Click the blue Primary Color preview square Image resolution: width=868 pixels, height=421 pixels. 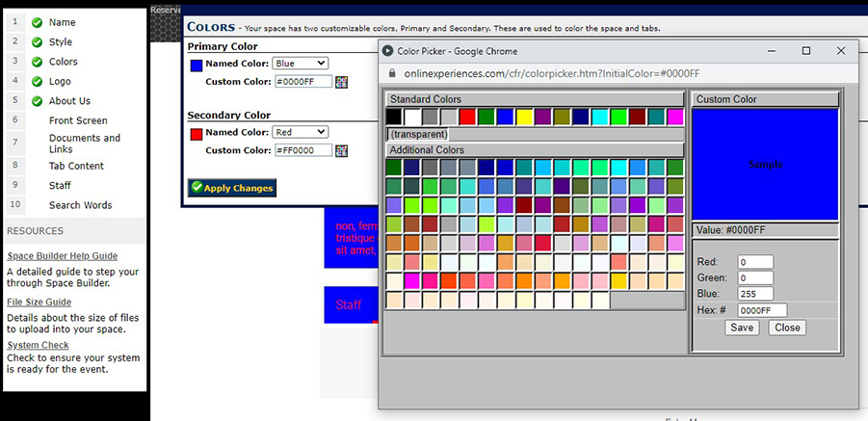(196, 65)
